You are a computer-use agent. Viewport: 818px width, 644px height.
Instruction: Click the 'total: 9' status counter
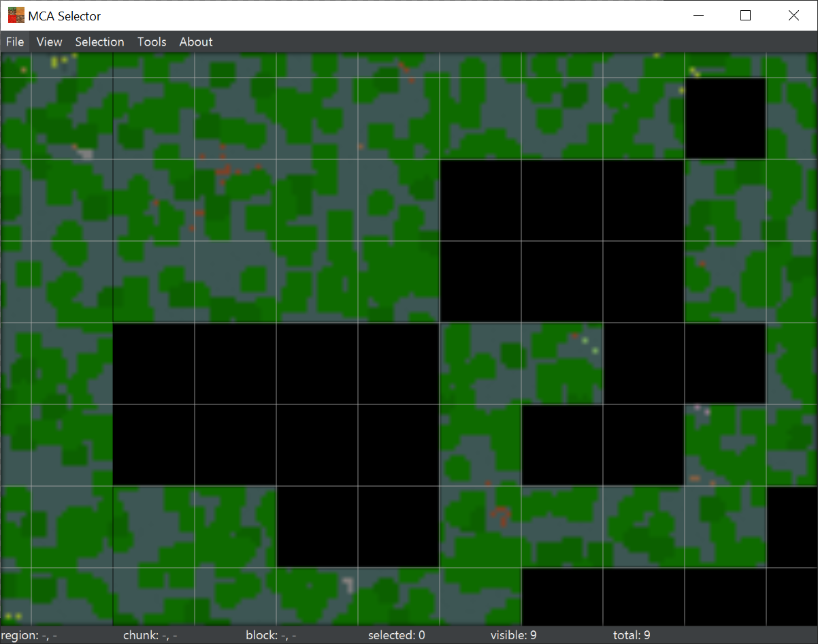(632, 635)
